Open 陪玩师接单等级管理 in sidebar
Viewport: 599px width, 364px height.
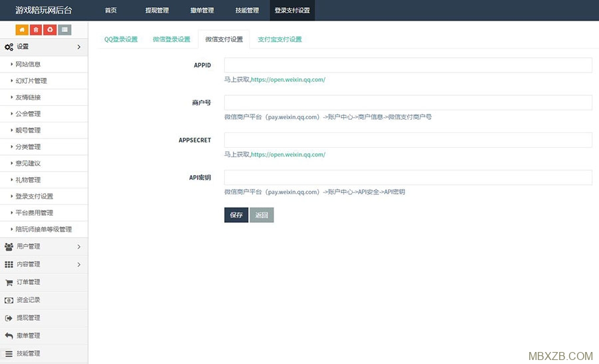[x=44, y=229]
